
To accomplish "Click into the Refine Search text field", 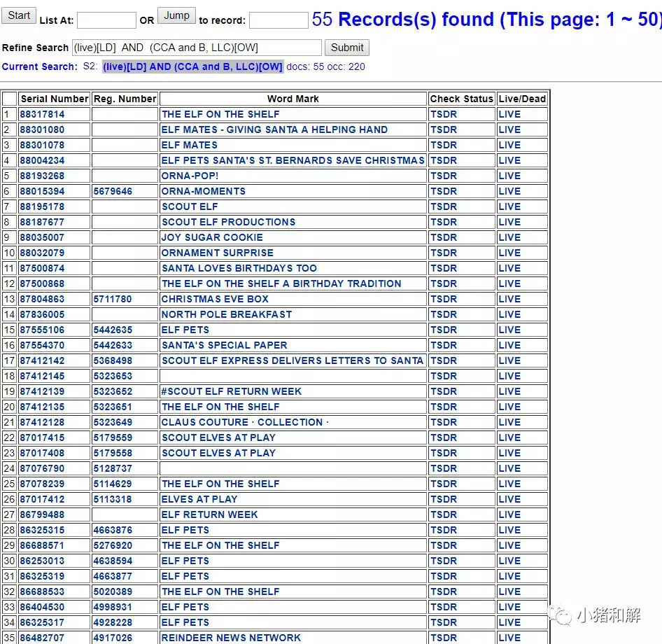I will click(x=197, y=48).
